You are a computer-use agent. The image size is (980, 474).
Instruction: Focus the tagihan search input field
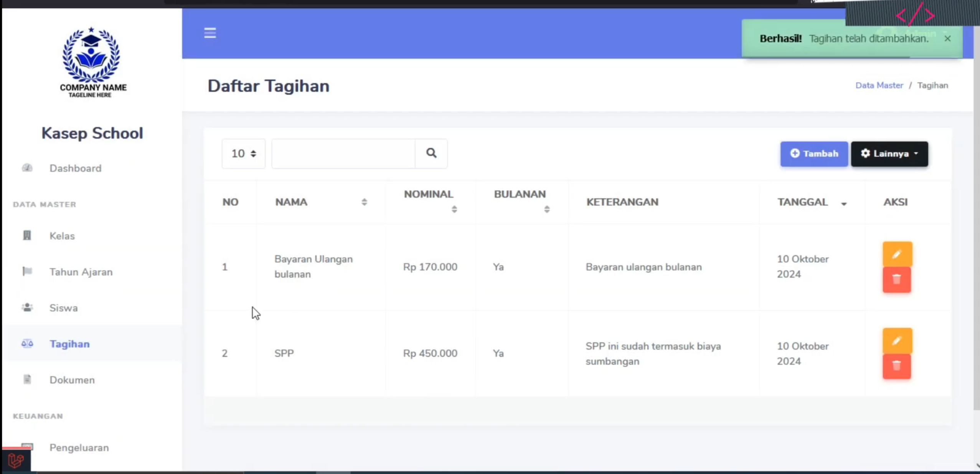coord(343,153)
